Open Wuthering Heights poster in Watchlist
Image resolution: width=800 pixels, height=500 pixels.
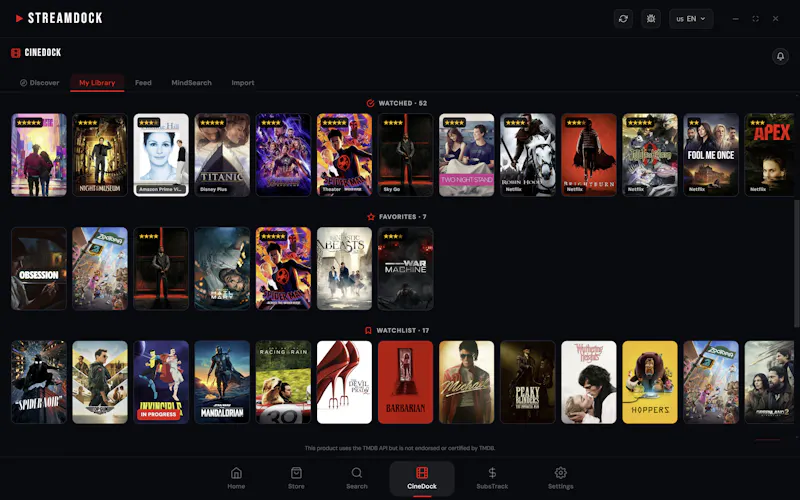click(589, 382)
